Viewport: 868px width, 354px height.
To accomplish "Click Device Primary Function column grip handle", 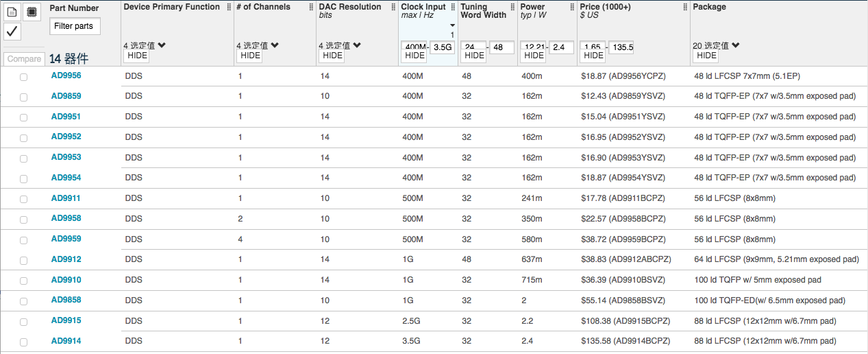I will (229, 8).
